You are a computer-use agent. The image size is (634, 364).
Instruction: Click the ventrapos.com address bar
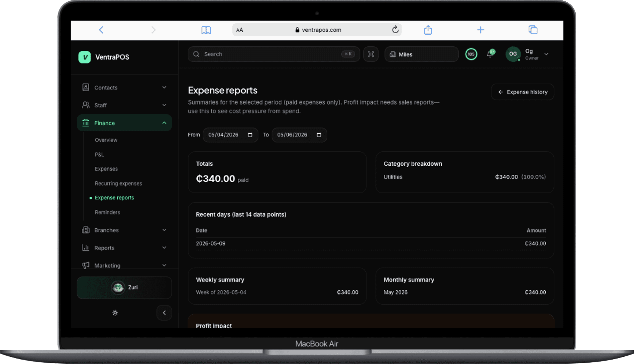point(317,30)
